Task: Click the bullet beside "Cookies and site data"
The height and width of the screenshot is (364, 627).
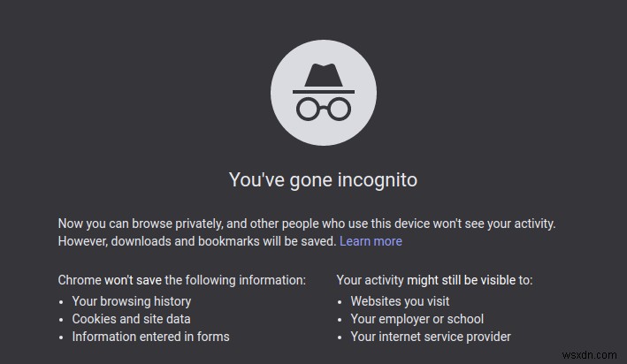Action: click(x=62, y=320)
